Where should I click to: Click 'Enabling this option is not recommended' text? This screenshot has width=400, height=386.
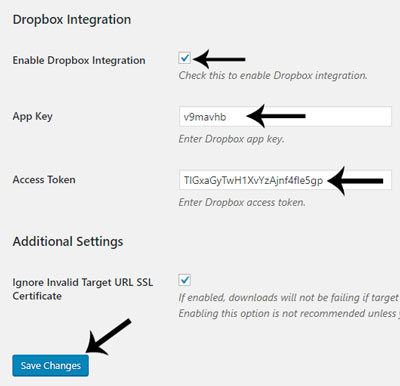(272, 313)
